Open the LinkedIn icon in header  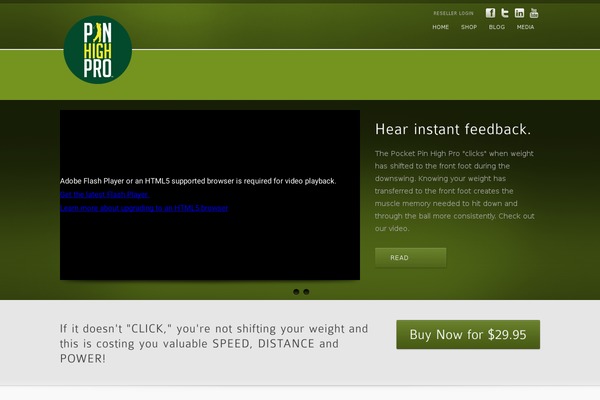[x=519, y=13]
